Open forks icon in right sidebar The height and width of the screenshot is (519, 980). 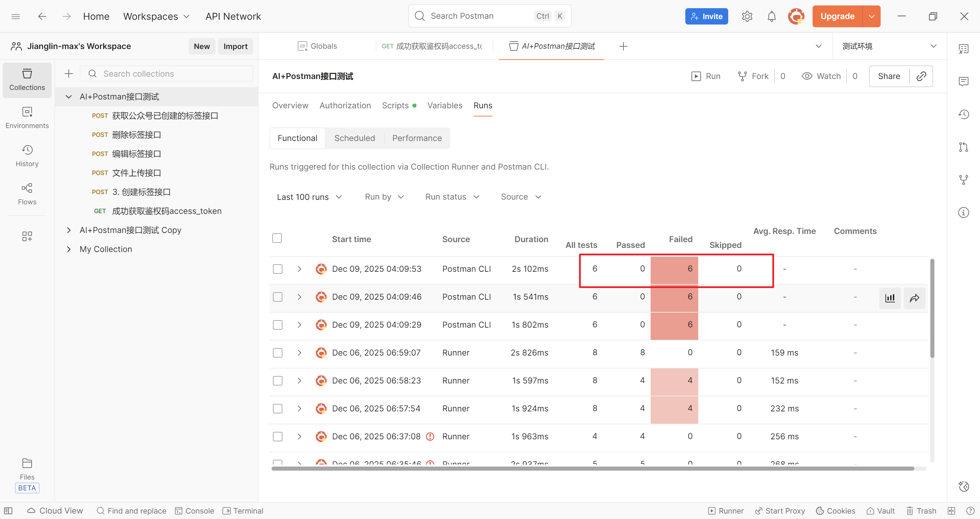click(x=963, y=180)
